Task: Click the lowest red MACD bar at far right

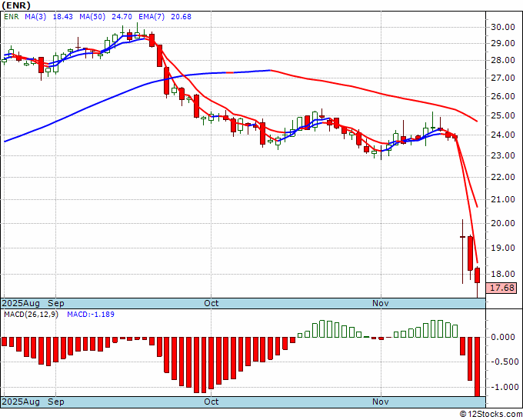Action: [x=478, y=367]
